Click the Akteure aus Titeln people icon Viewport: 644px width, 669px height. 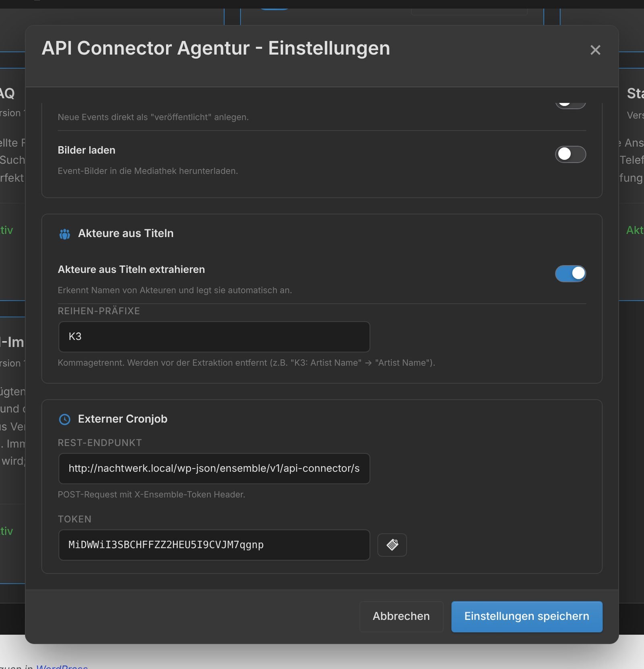coord(64,234)
